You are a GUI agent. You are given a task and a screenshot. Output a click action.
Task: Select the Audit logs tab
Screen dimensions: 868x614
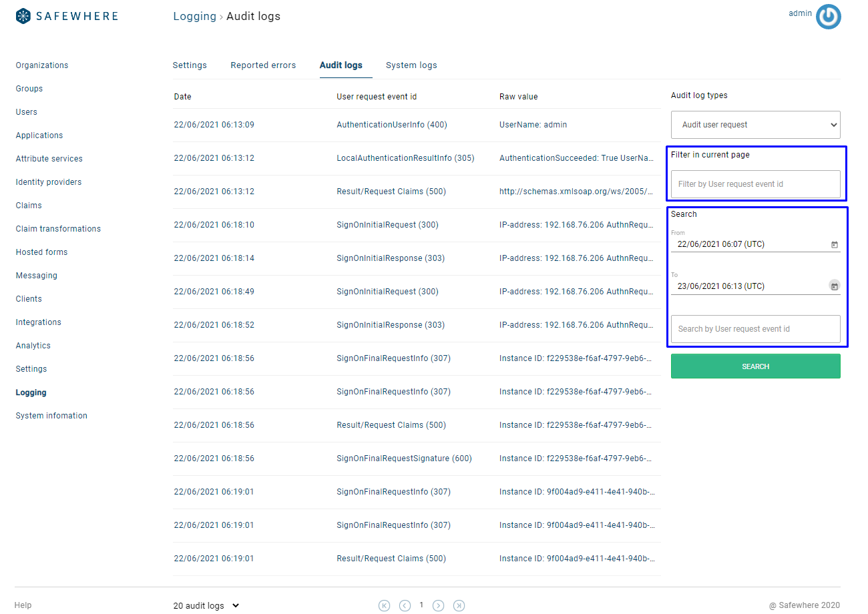[341, 65]
